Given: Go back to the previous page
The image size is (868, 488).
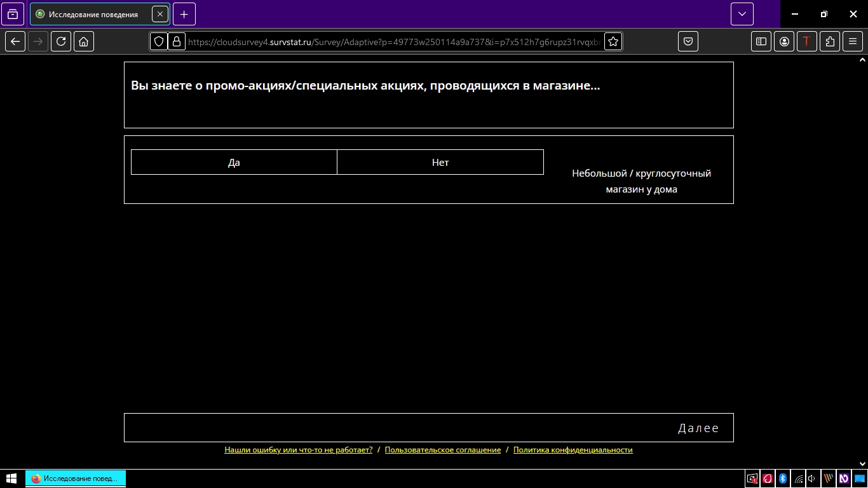Looking at the screenshot, I should tap(15, 41).
